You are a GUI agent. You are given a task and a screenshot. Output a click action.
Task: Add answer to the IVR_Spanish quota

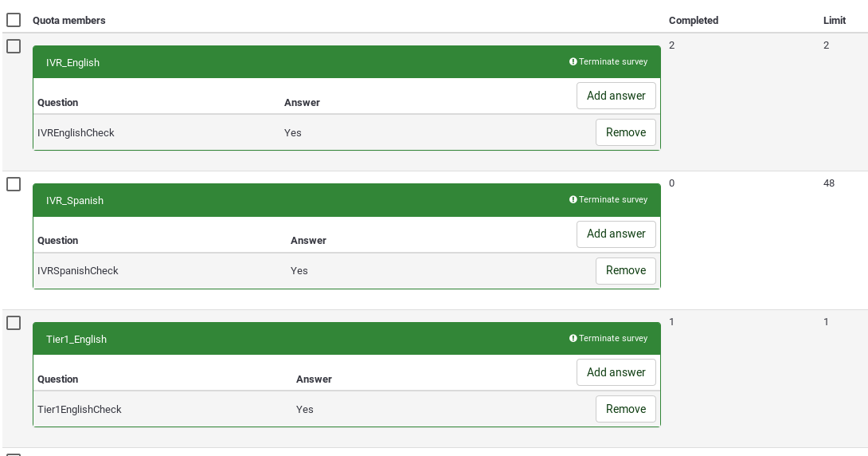[x=616, y=234]
